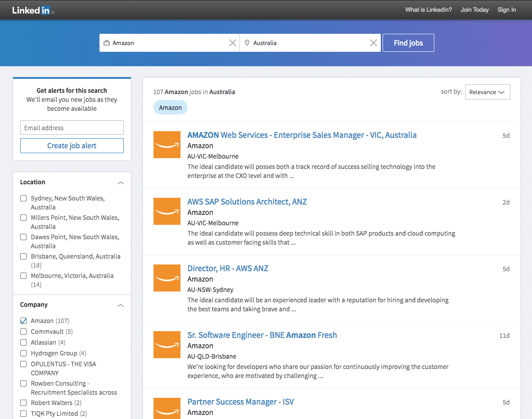532x419 pixels.
Task: Uncheck the Amazon company filter
Action: coord(23,321)
